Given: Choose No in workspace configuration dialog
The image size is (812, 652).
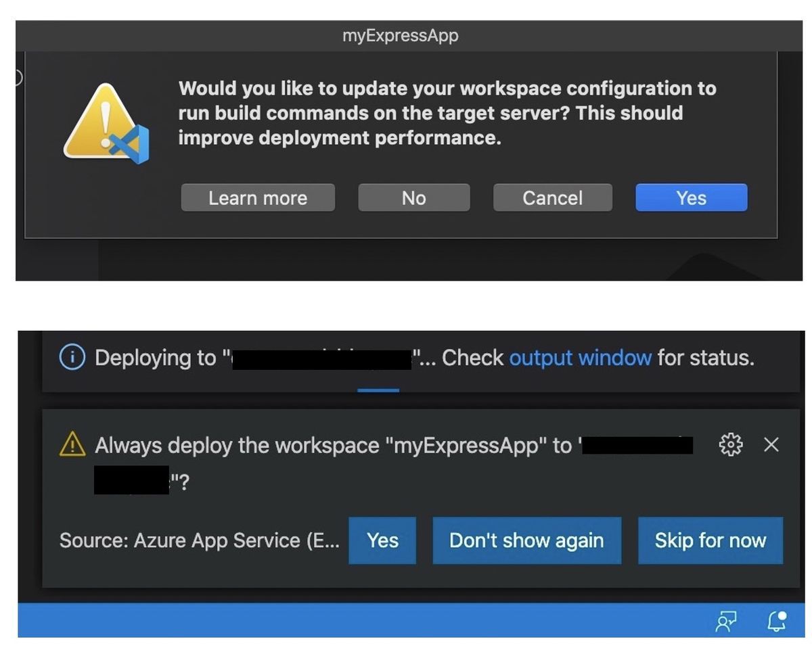Looking at the screenshot, I should pos(413,197).
